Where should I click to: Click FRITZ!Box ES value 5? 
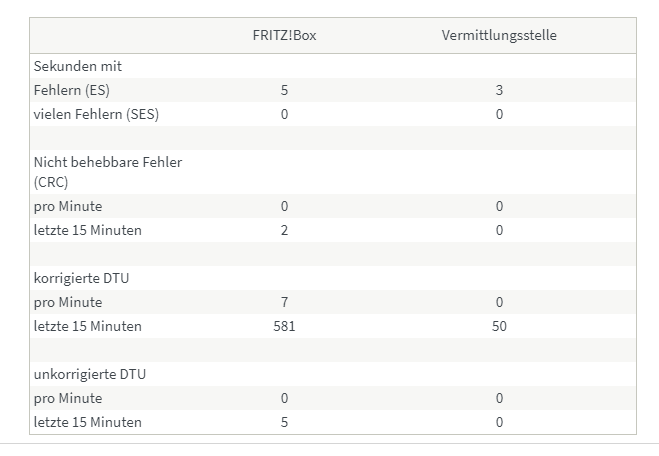click(285, 90)
